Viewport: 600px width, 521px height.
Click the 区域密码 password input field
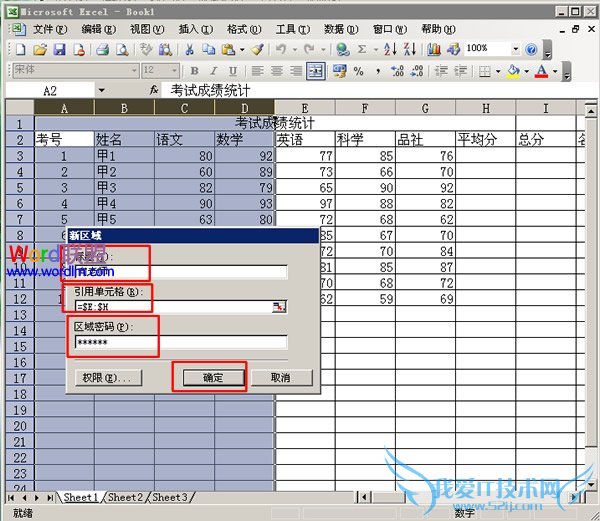pos(180,343)
